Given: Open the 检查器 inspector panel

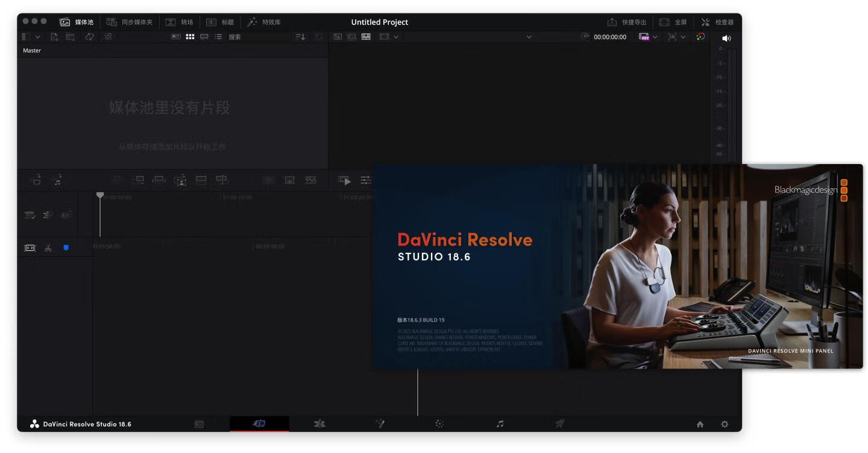Looking at the screenshot, I should (x=718, y=22).
